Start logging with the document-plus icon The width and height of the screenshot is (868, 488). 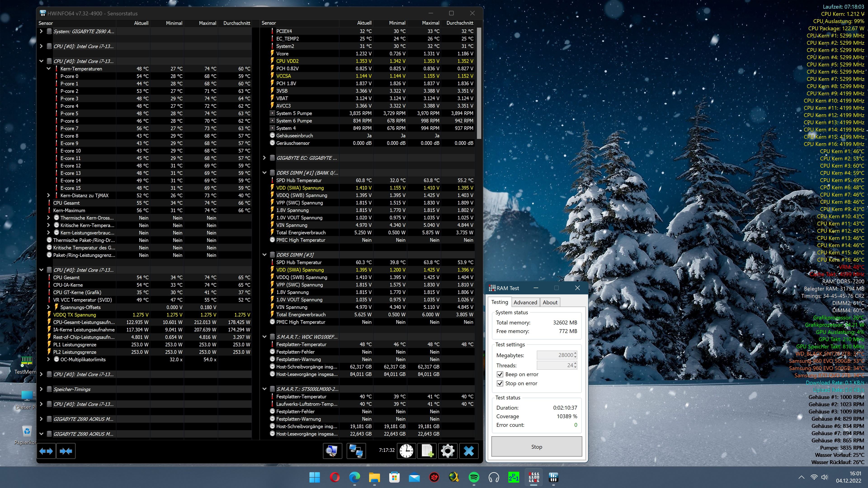click(427, 451)
